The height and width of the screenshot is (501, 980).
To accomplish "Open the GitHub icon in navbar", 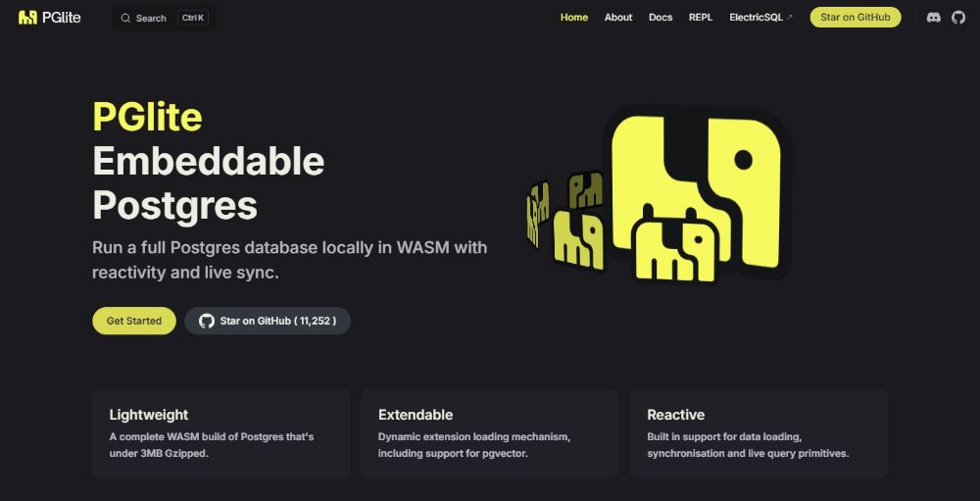I will 958,18.
